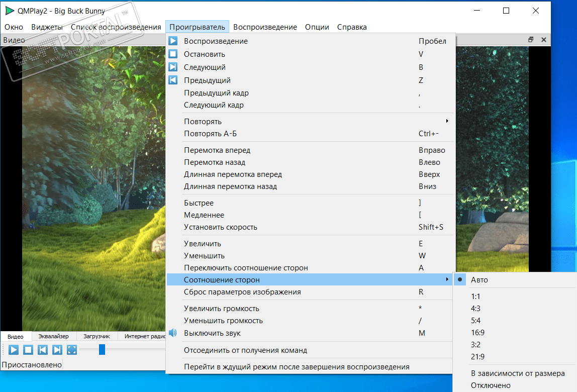Viewport: 577px width, 392px height.
Task: Set aspect ratio to 5:4
Action: point(515,320)
